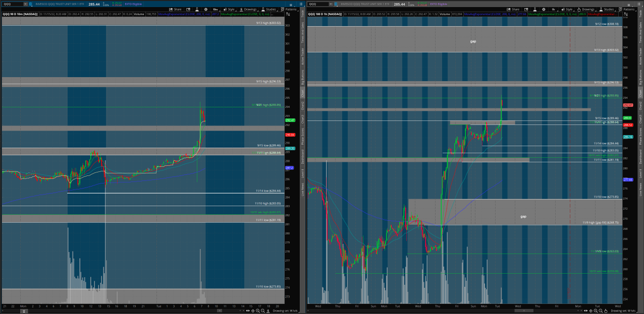Screen dimensions: 644x314
Task: Expand the symbol dropdown arrow in right panel
Action: click(x=331, y=3)
